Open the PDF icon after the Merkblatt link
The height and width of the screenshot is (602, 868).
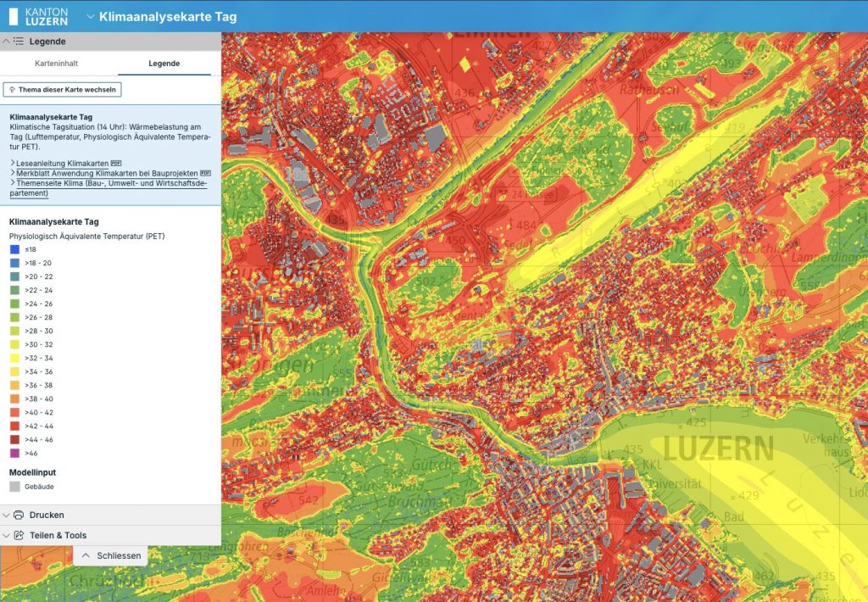[205, 171]
